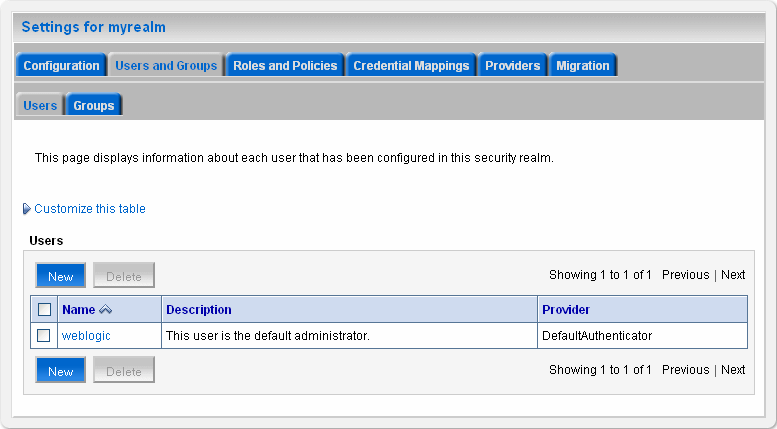
Task: Go to the Providers tab
Action: click(x=512, y=65)
